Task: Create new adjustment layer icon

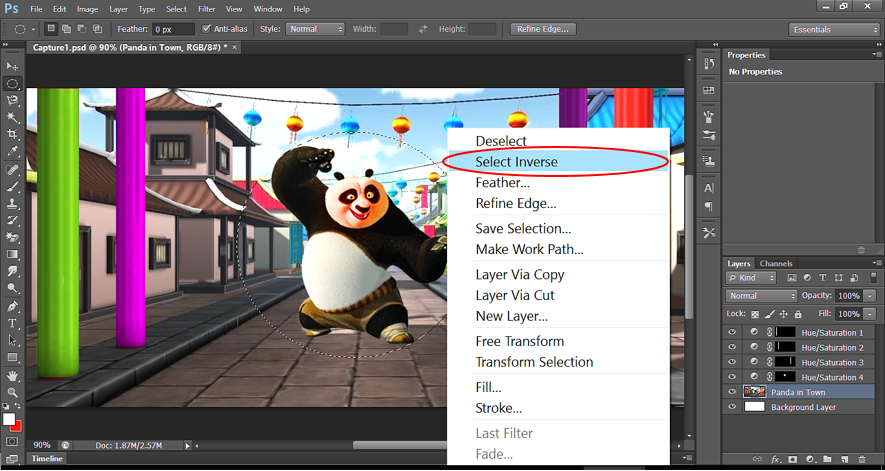Action: [810, 460]
